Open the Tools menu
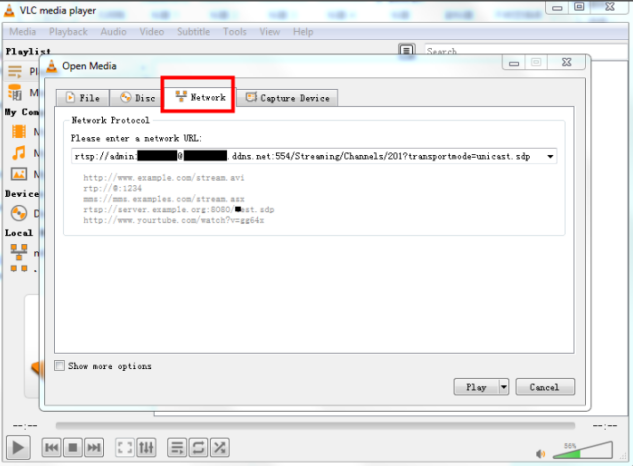 (235, 32)
